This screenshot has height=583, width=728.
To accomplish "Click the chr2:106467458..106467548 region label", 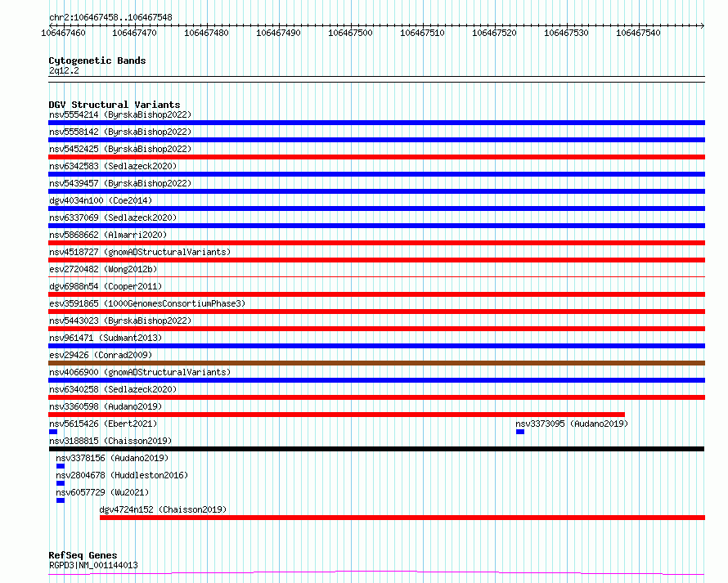I will click(110, 17).
